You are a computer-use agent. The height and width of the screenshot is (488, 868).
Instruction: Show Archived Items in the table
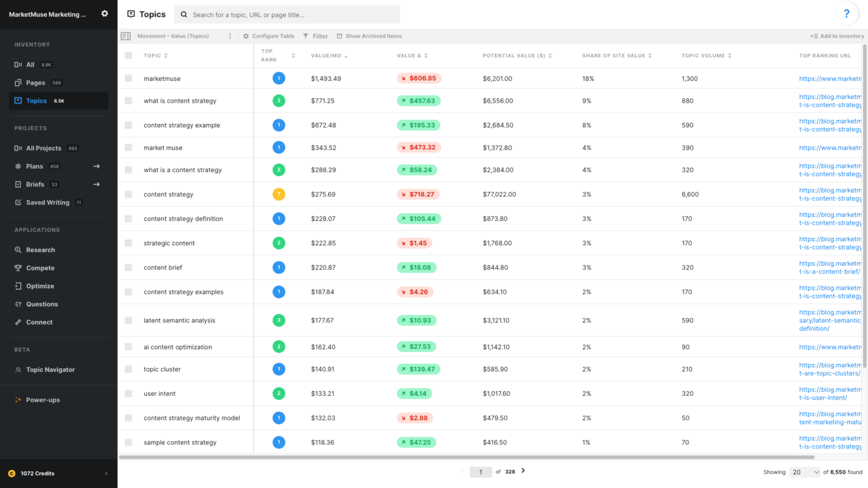(369, 36)
